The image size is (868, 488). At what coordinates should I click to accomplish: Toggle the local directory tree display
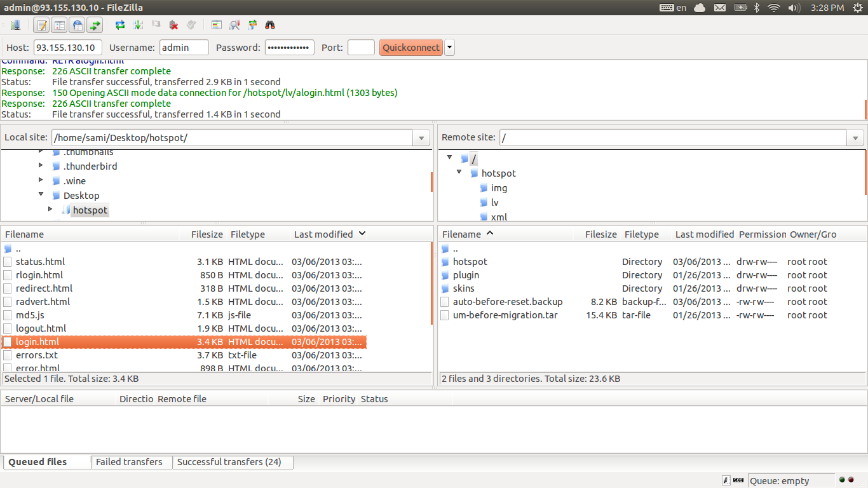(60, 25)
